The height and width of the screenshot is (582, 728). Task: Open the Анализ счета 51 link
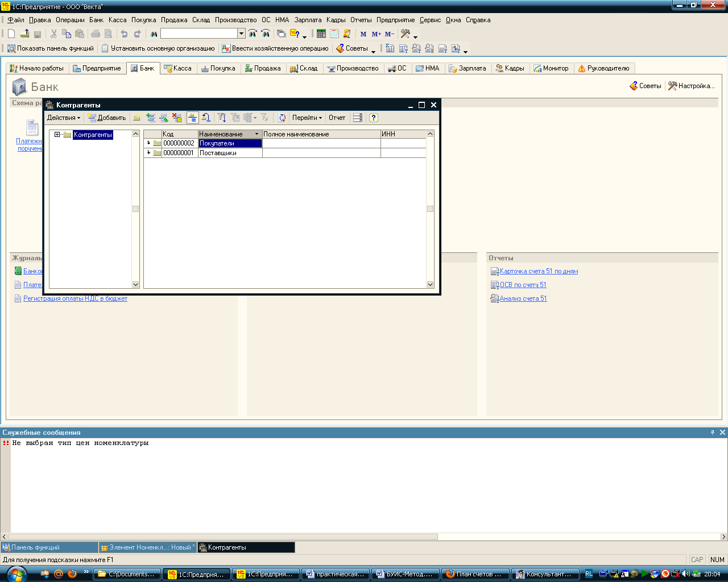click(523, 298)
